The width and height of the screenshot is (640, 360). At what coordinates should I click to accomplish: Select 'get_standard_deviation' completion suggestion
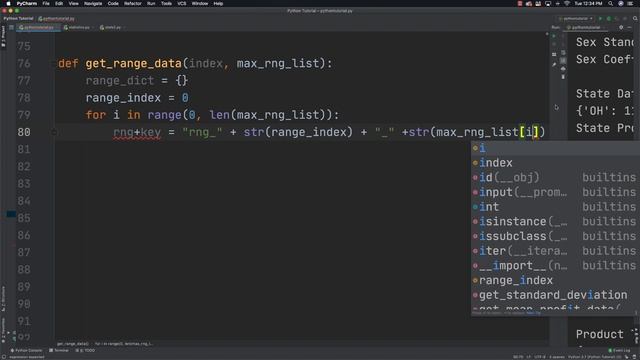pyautogui.click(x=556, y=295)
